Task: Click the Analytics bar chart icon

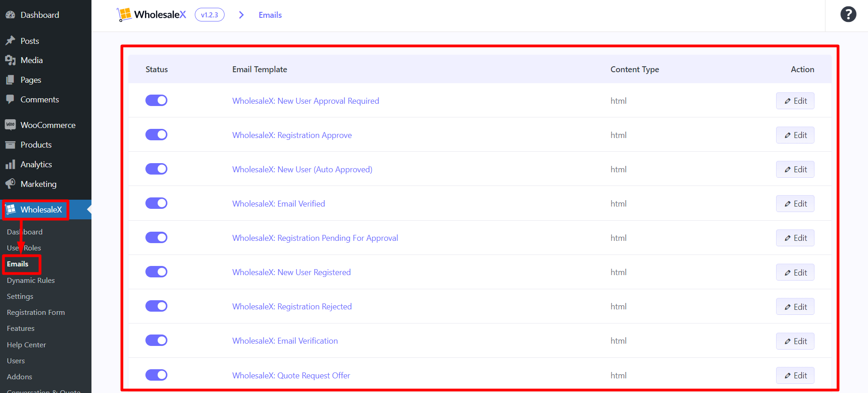Action: (x=10, y=165)
